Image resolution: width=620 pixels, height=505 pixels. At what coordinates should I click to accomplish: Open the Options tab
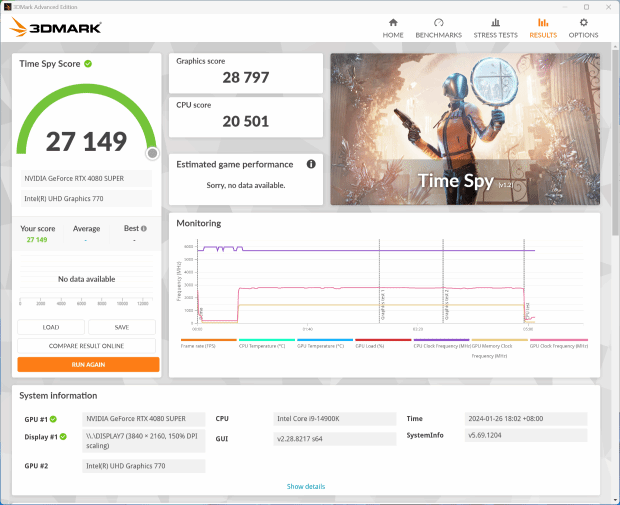click(x=583, y=28)
